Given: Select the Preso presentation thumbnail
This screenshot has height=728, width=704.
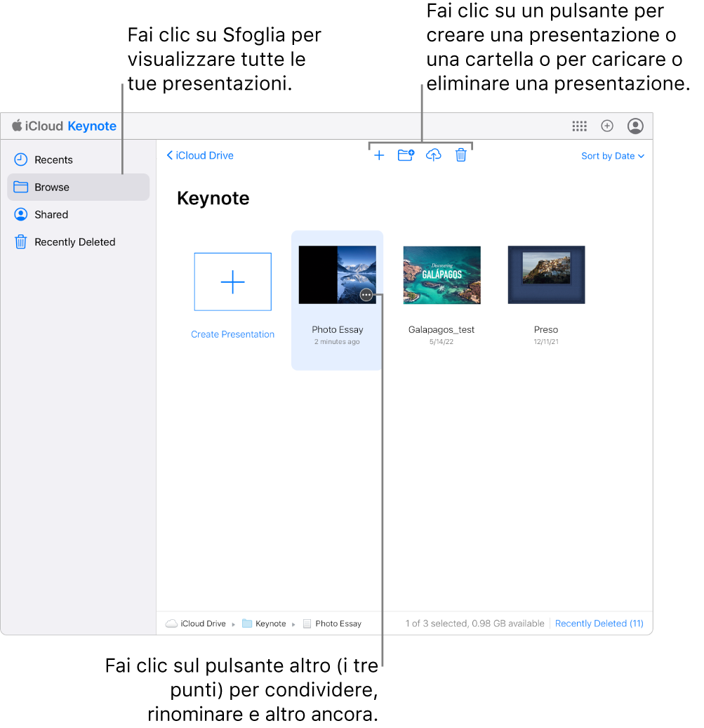Looking at the screenshot, I should 546,275.
